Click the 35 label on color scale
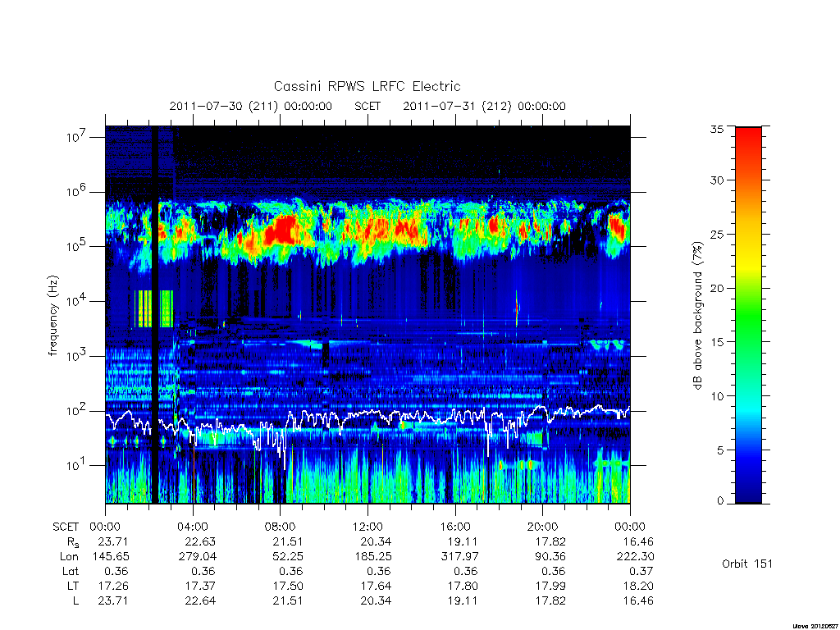The image size is (840, 630). 716,129
